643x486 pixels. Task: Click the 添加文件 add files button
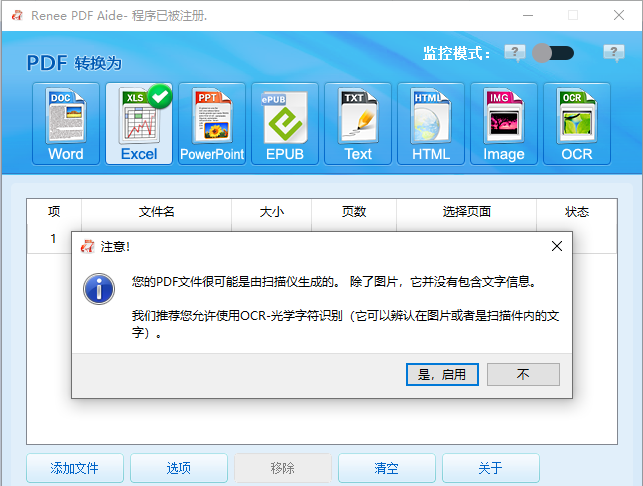click(x=75, y=468)
